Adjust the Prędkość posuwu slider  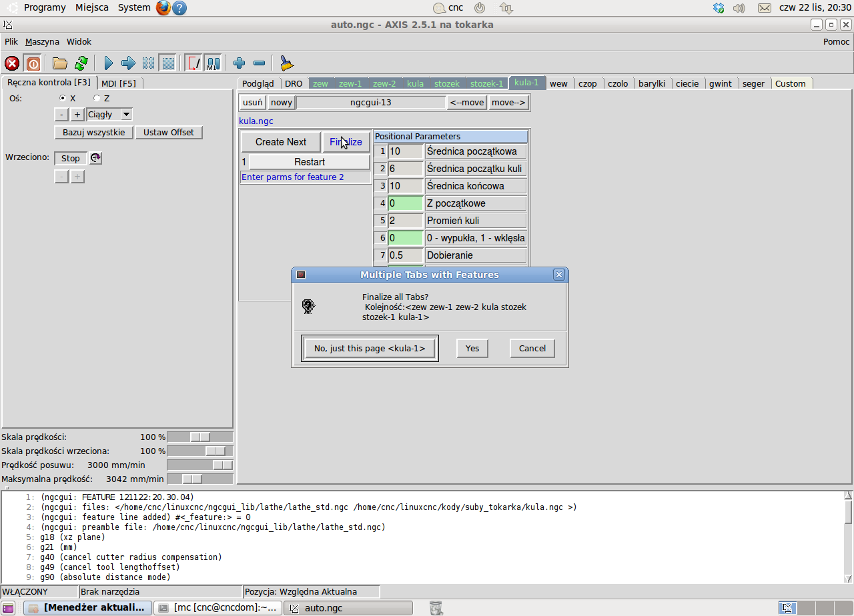[200, 465]
